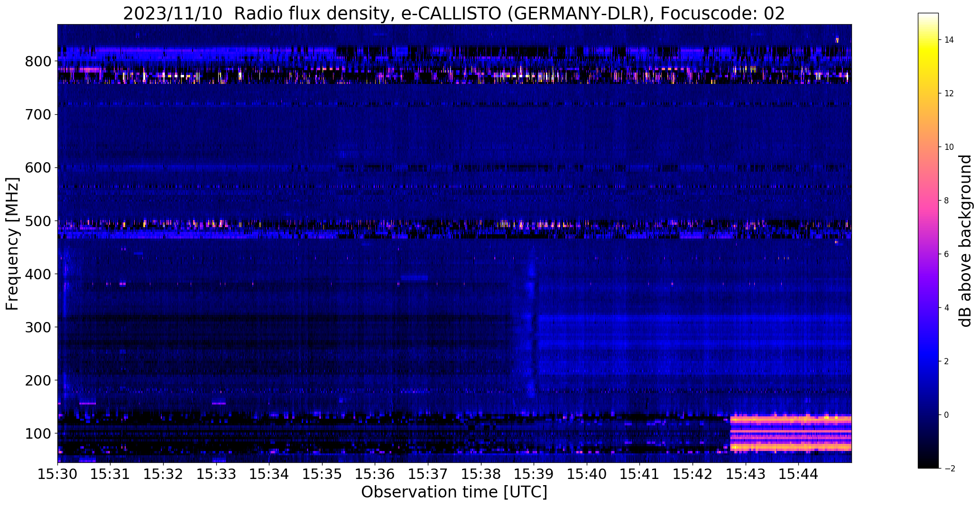Click the colorbar tick label 4
This screenshot has height=506, width=980.
pos(946,308)
